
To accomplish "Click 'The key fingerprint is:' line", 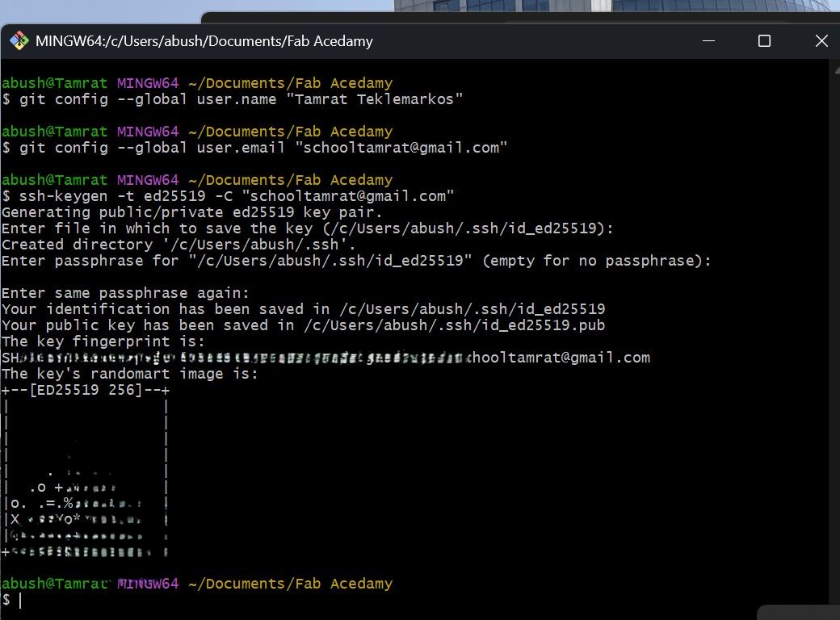I will coord(103,341).
